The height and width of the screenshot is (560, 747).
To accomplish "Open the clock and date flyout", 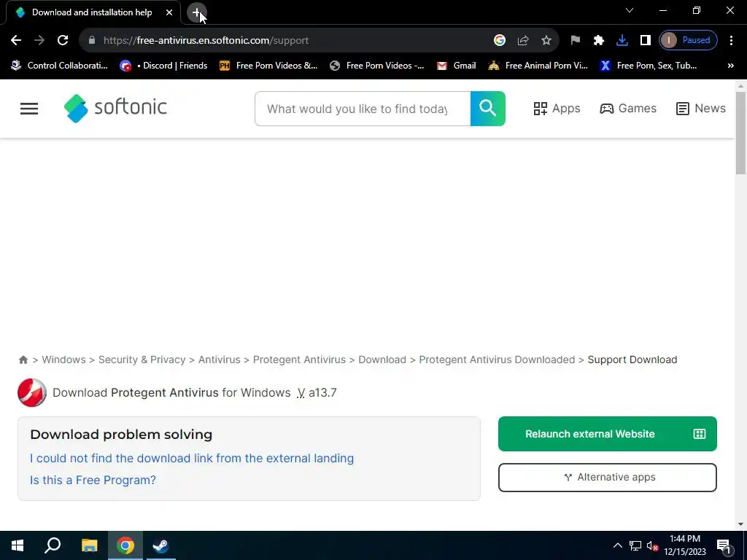I will tap(685, 545).
